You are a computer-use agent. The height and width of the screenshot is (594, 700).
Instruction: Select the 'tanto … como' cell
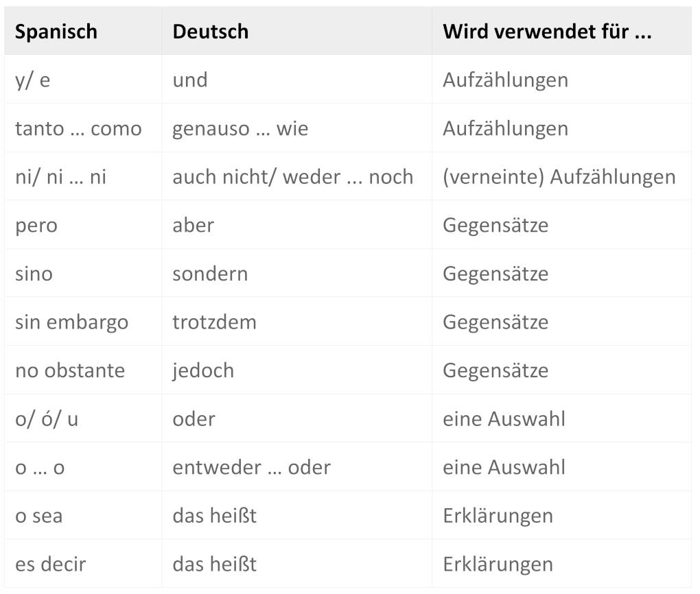(78, 129)
